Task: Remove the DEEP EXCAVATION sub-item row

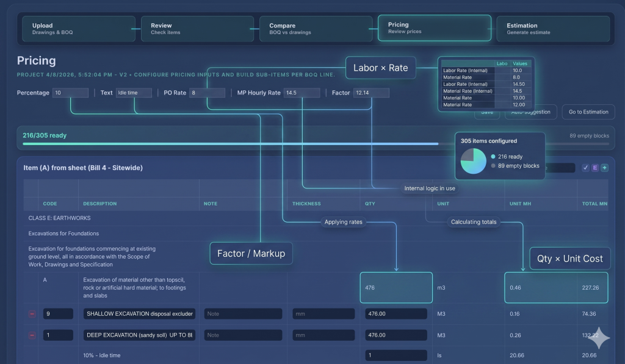Action: (x=32, y=335)
